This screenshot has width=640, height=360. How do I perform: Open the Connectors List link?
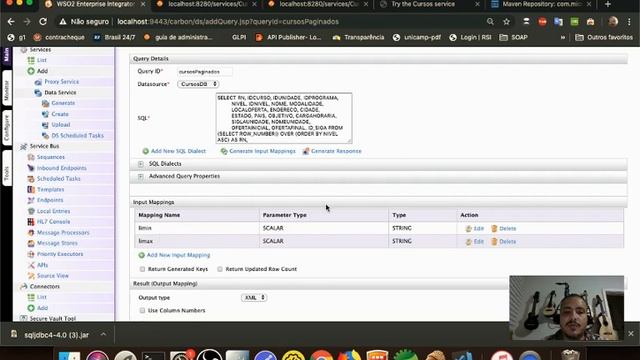click(x=42, y=297)
